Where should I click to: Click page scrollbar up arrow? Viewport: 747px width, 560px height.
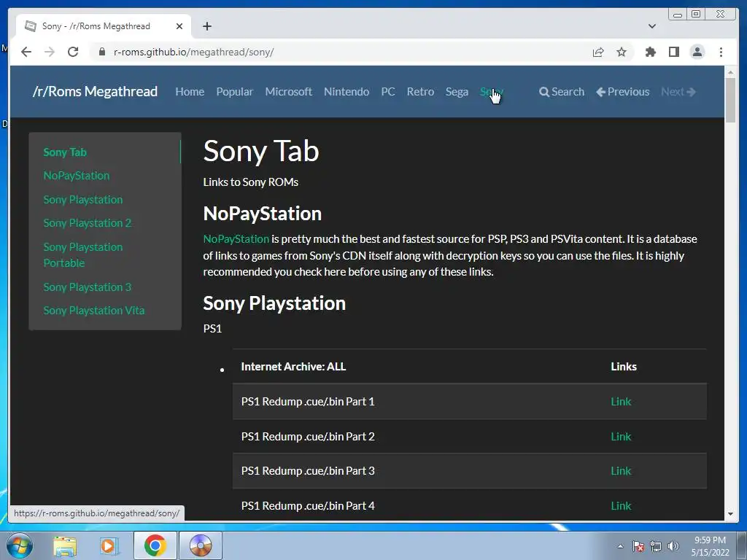pos(730,72)
